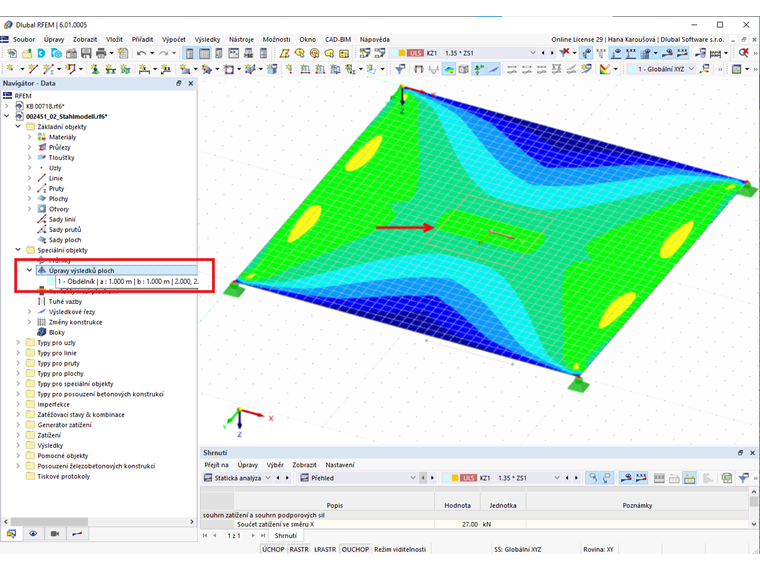
Task: Toggle the Tables panel display icon
Action: [x=205, y=53]
